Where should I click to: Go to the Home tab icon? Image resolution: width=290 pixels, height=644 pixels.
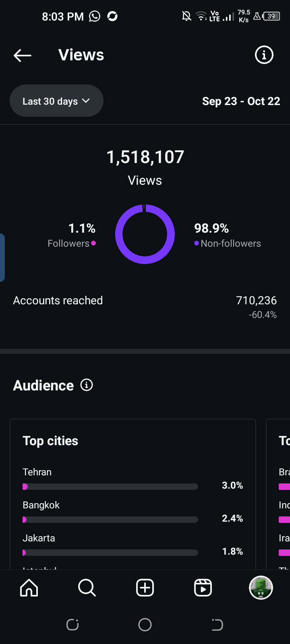29,588
